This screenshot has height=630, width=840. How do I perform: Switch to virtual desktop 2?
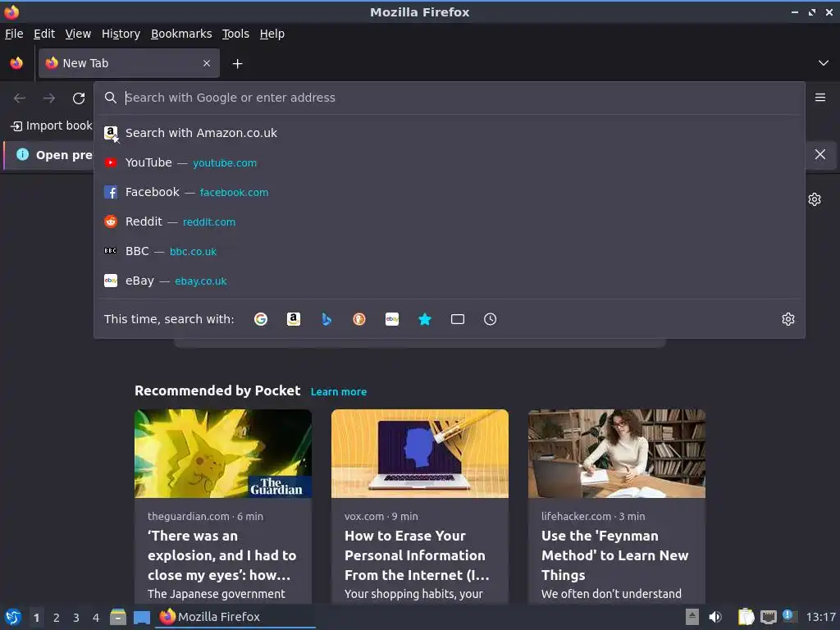pyautogui.click(x=57, y=618)
